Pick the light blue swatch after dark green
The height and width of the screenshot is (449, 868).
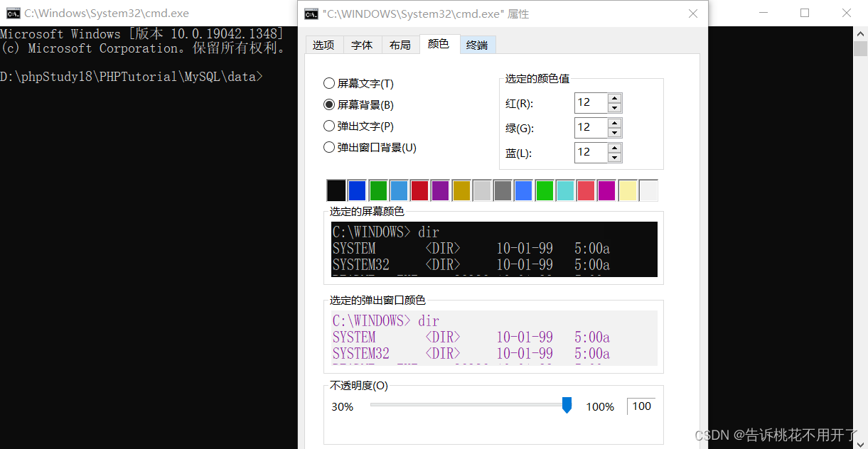tap(399, 190)
